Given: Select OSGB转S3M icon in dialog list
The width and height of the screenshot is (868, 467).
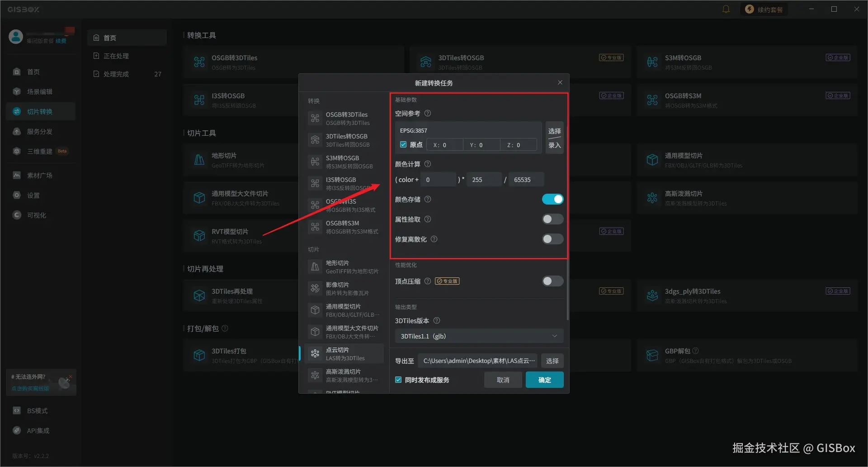Looking at the screenshot, I should point(315,227).
